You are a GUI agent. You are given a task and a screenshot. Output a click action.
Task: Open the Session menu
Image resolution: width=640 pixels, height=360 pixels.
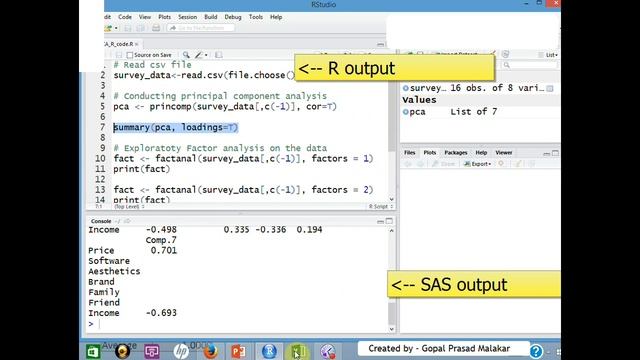pos(187,17)
